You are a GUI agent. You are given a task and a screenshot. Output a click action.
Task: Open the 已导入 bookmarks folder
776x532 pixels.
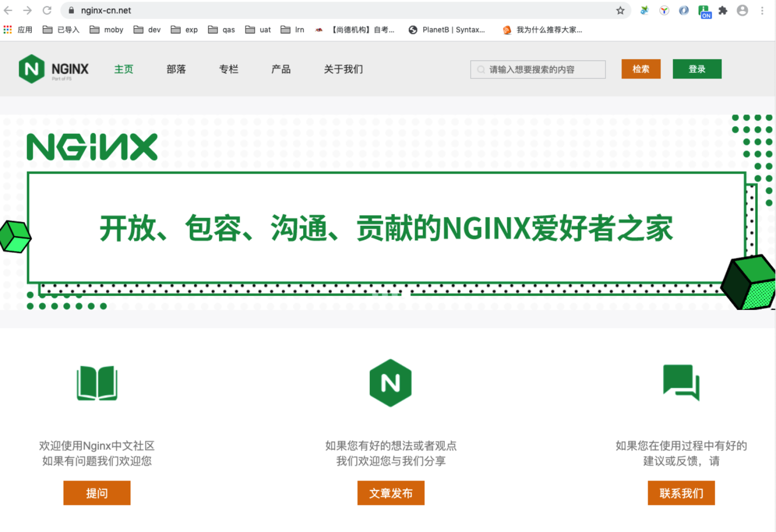pyautogui.click(x=61, y=30)
